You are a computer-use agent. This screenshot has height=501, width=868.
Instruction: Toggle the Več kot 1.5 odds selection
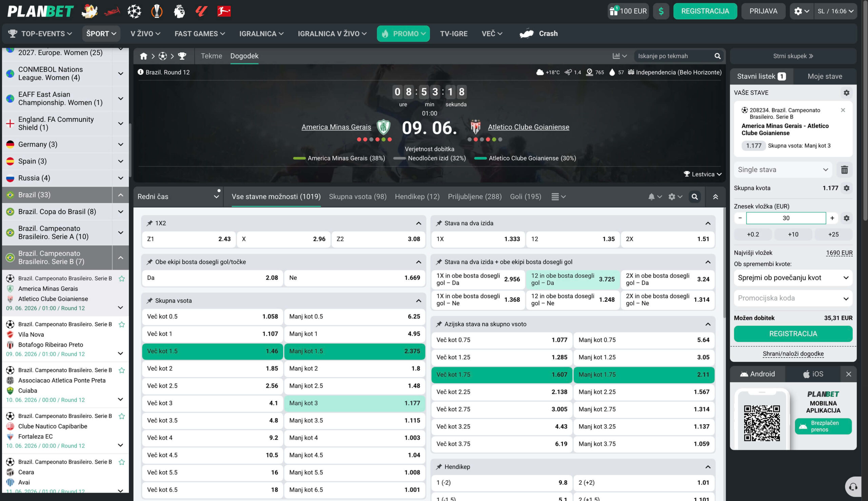click(x=213, y=351)
